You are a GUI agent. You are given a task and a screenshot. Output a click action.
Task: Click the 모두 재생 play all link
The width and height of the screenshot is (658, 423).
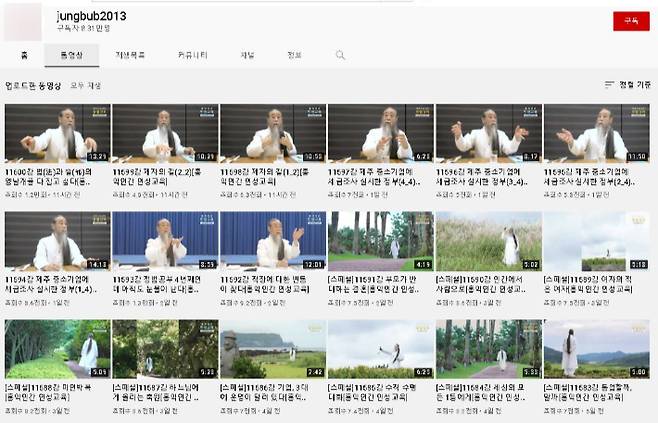(85, 86)
